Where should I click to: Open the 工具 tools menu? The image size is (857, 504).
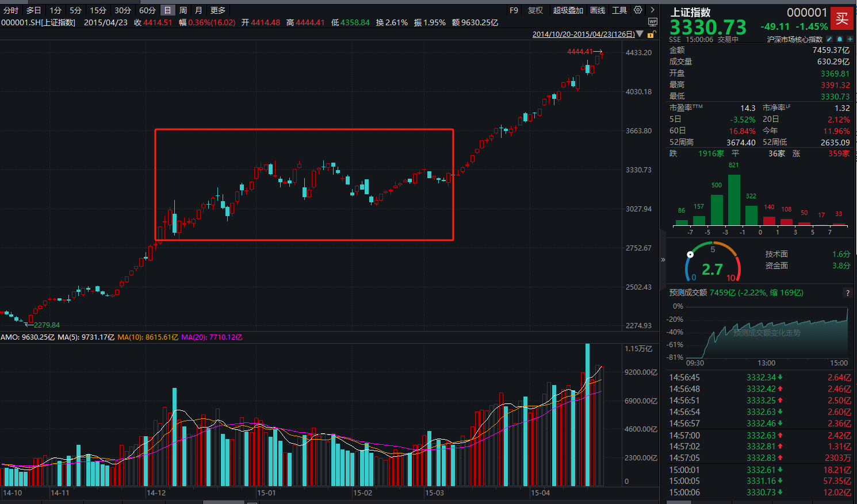pos(619,10)
